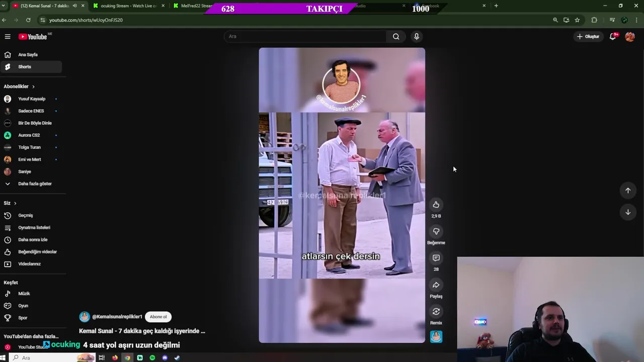Open Spor in the Keşfet section
Viewport: 644px width, 362px height.
tap(31, 318)
